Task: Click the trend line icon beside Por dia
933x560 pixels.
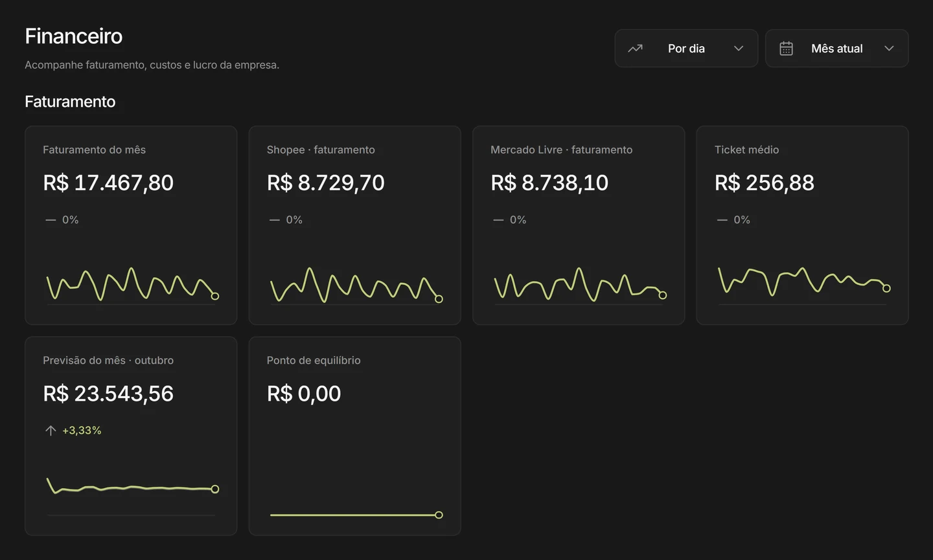Action: click(635, 49)
